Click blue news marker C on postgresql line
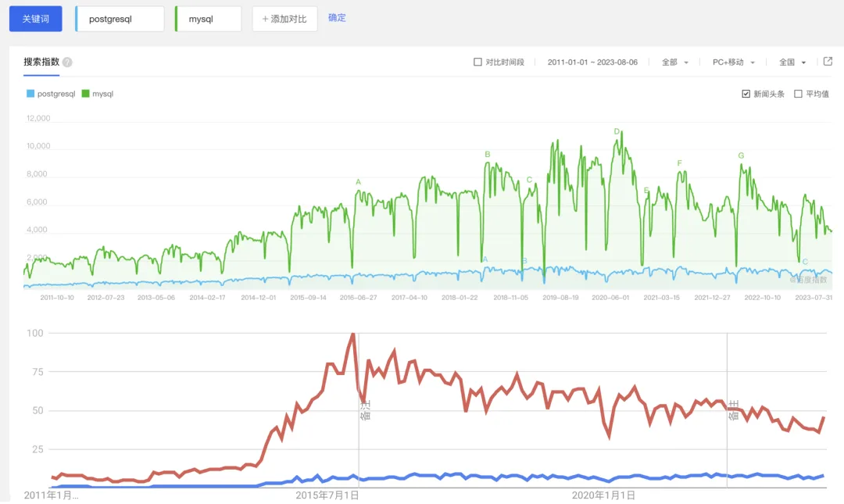844x504 pixels. tap(805, 262)
